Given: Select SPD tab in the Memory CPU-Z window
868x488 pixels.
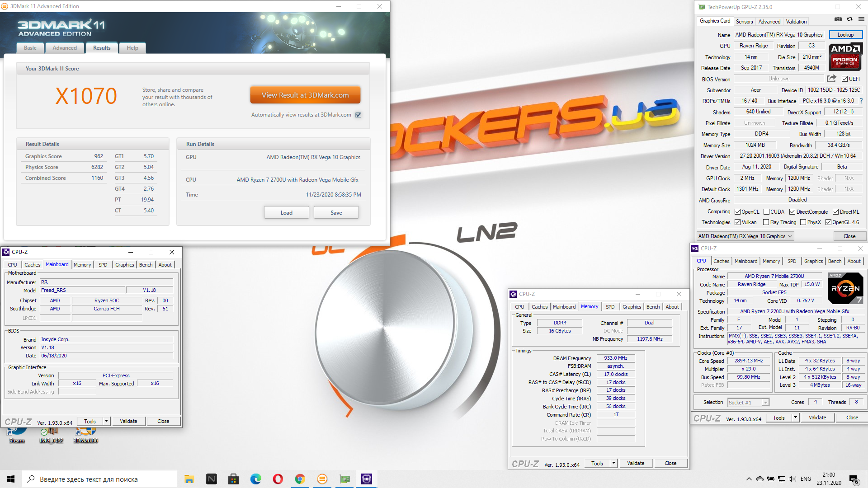Looking at the screenshot, I should pyautogui.click(x=610, y=307).
